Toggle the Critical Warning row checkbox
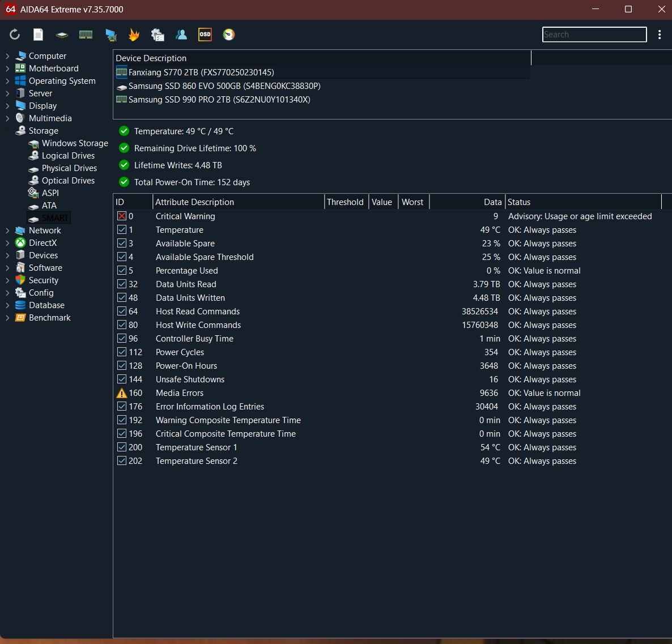The width and height of the screenshot is (672, 644). point(122,216)
